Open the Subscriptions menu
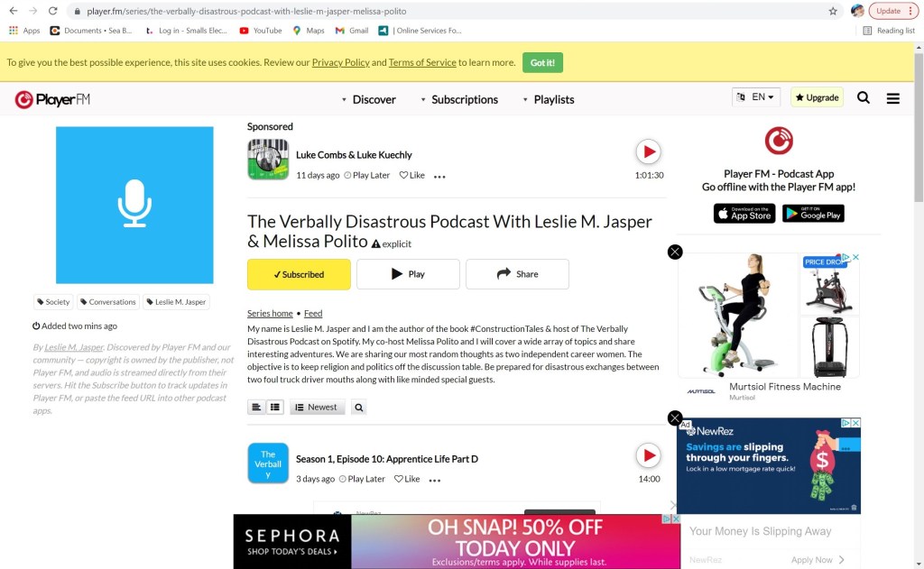 (x=459, y=99)
